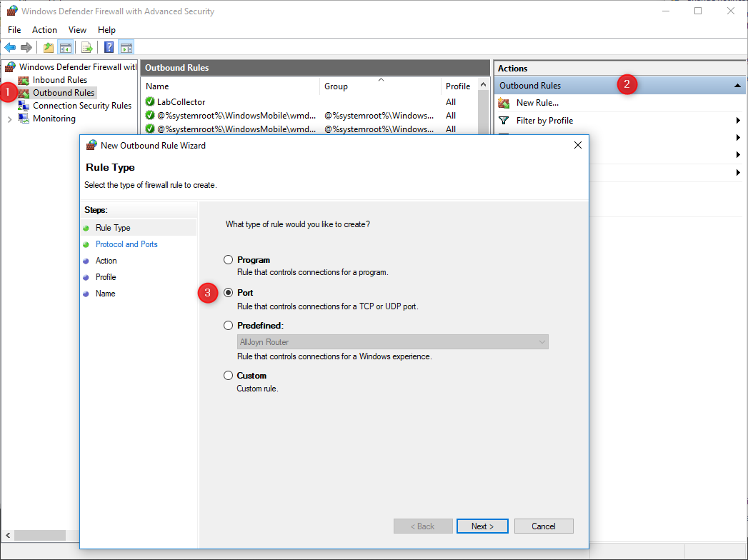Click the firewall icon in the main title bar
The width and height of the screenshot is (748, 560).
[x=12, y=11]
